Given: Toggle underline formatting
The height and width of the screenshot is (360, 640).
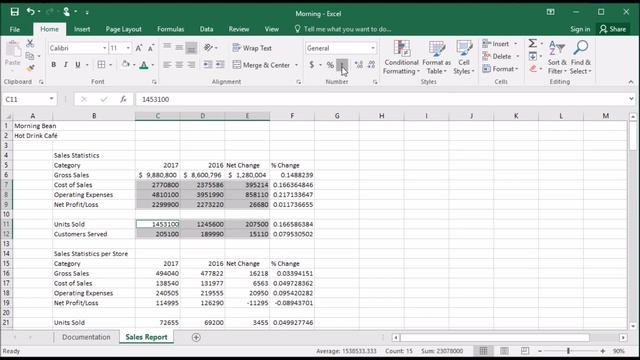Looking at the screenshot, I should point(78,64).
